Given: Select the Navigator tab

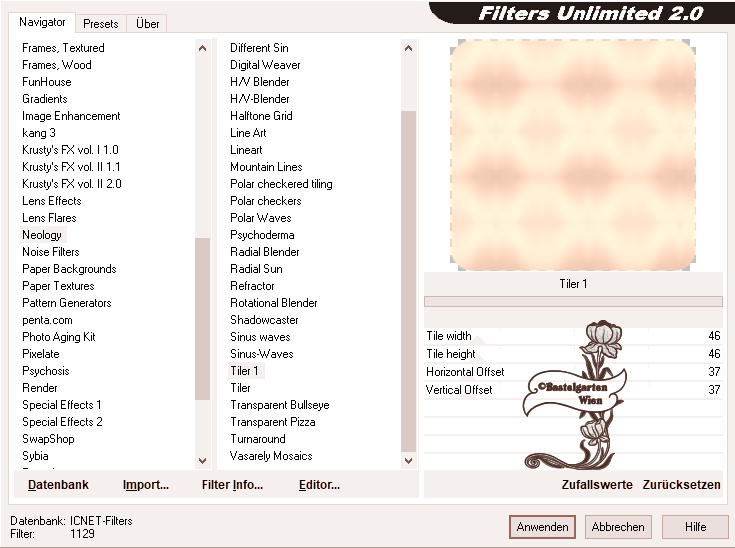Looking at the screenshot, I should pyautogui.click(x=42, y=22).
